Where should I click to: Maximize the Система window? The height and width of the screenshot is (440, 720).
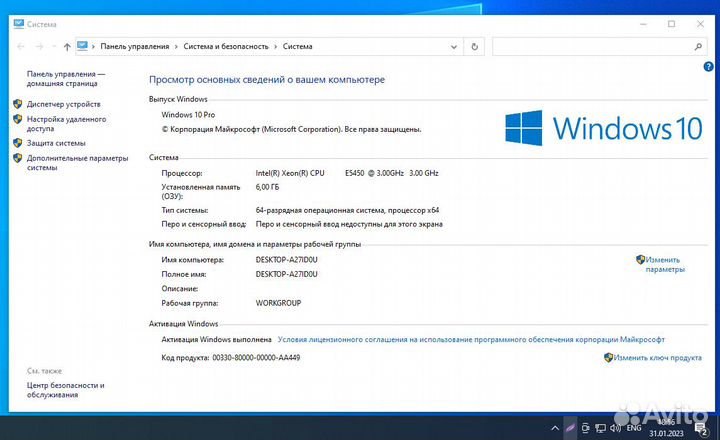[671, 24]
